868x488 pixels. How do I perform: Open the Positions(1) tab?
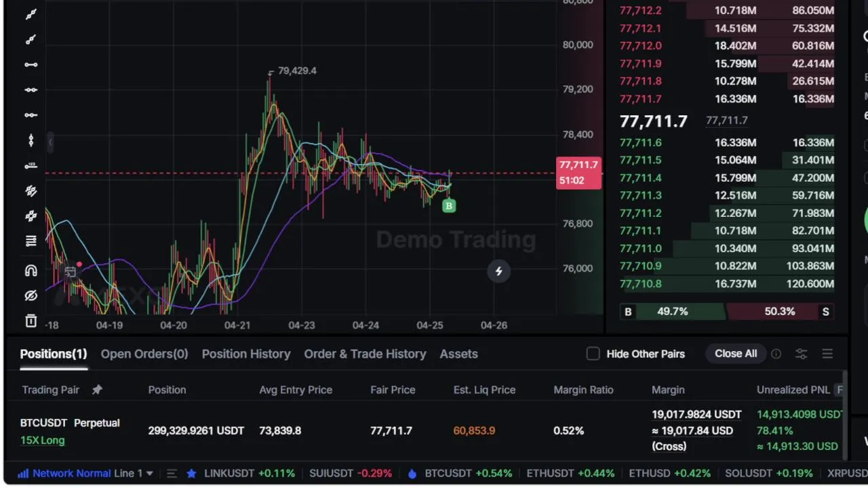pos(54,354)
